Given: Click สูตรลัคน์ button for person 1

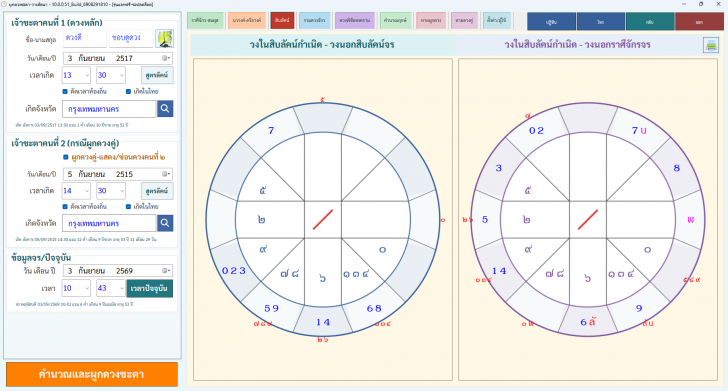Looking at the screenshot, I should [157, 75].
